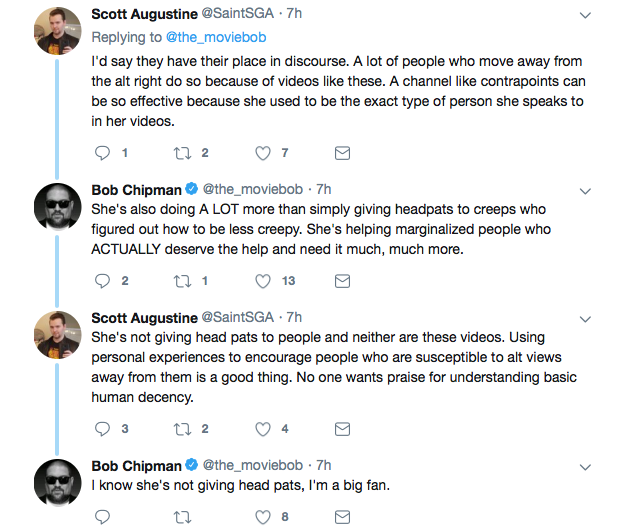Like Bob Chipman's tweet with 13 likes
This screenshot has height=530, width=630.
pyautogui.click(x=263, y=281)
